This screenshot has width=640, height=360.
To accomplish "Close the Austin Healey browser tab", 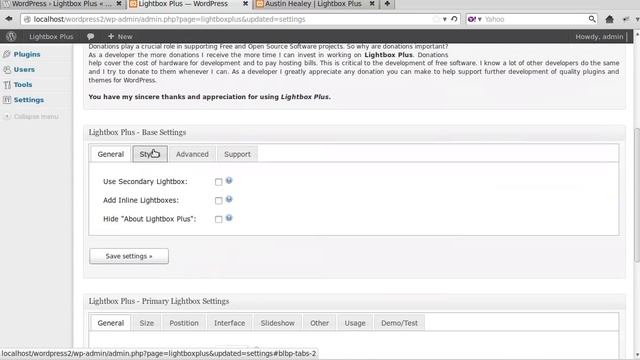I will [x=372, y=4].
